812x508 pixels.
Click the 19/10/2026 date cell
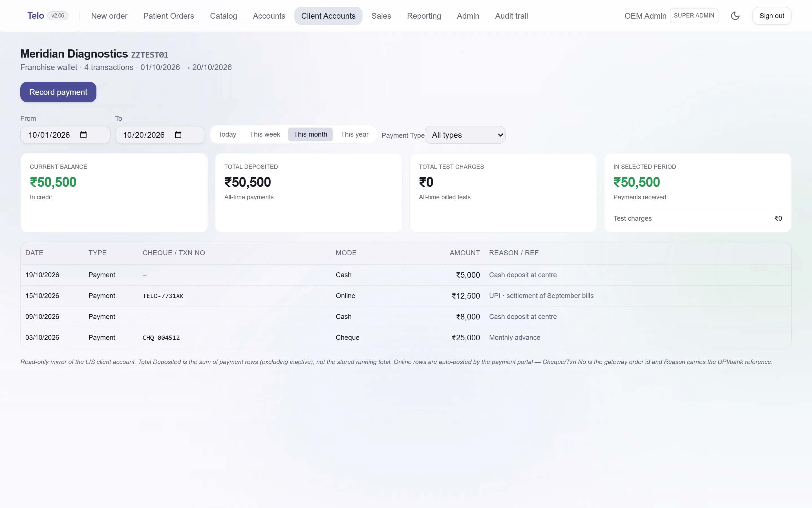pyautogui.click(x=42, y=275)
